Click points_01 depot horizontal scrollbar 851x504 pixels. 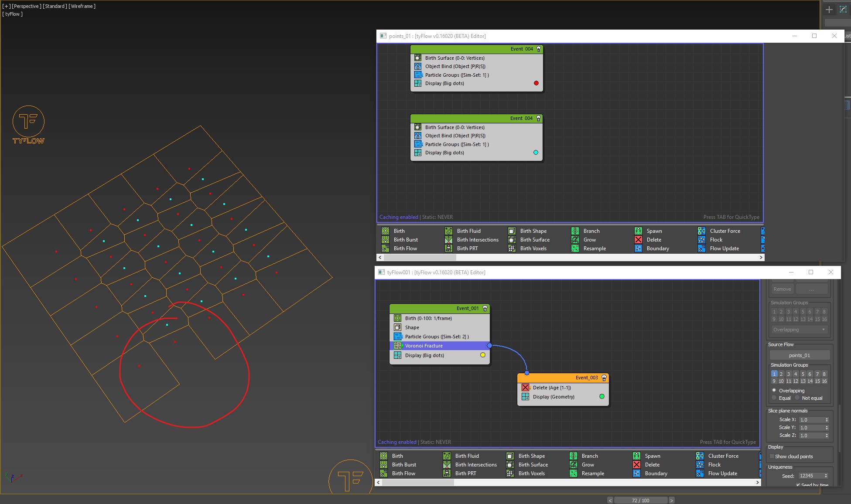420,258
